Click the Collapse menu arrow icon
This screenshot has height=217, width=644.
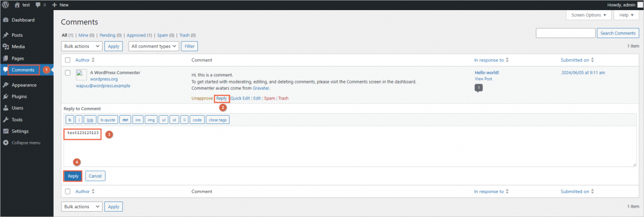pyautogui.click(x=6, y=142)
